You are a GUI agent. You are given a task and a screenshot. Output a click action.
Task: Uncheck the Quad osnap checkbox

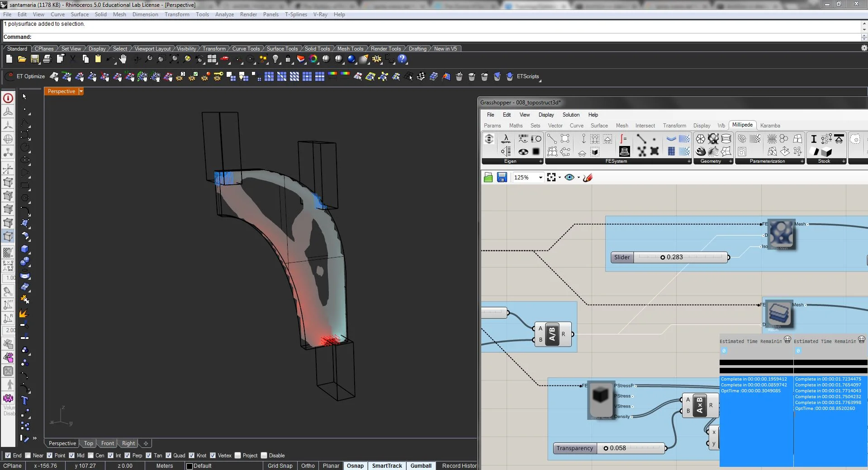pos(169,456)
